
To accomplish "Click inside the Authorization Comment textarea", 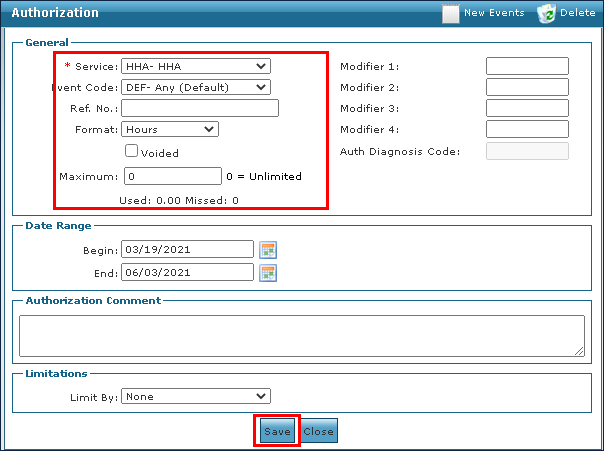I will (301, 335).
